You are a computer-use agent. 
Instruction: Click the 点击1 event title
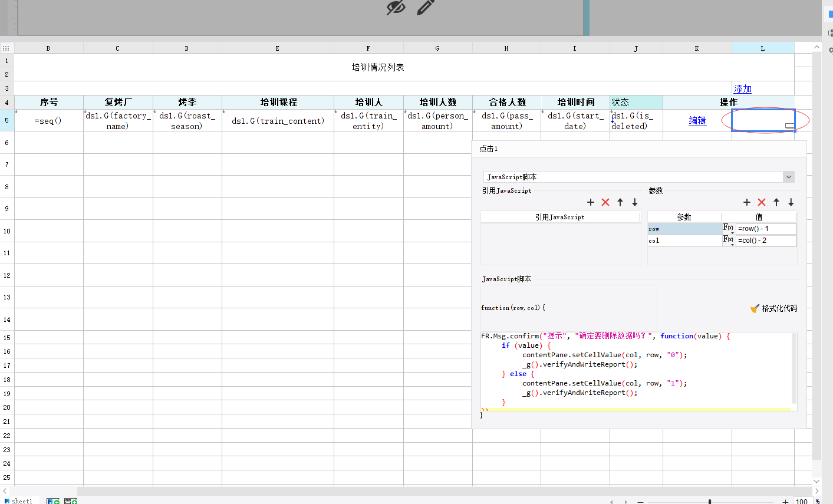[489, 149]
